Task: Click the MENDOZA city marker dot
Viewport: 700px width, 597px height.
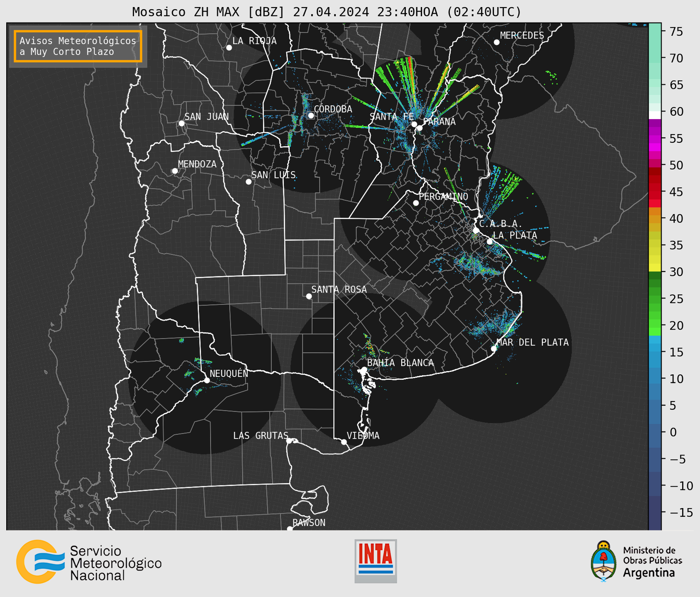Action: click(x=175, y=171)
